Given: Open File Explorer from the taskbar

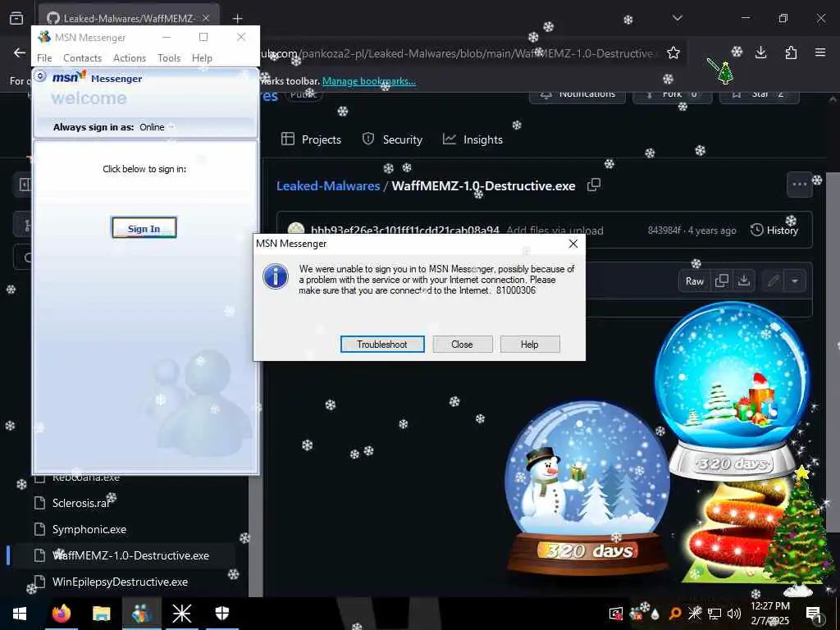Looking at the screenshot, I should 101,614.
